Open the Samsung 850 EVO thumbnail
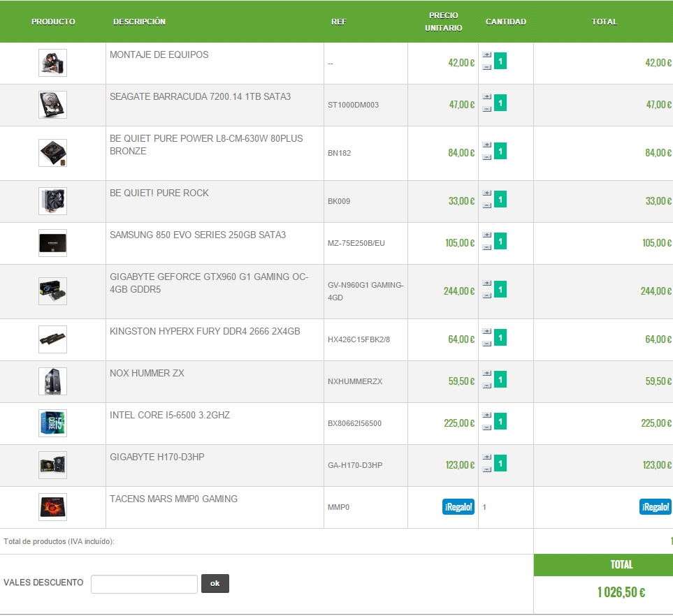This screenshot has height=616, width=673. coord(53,243)
